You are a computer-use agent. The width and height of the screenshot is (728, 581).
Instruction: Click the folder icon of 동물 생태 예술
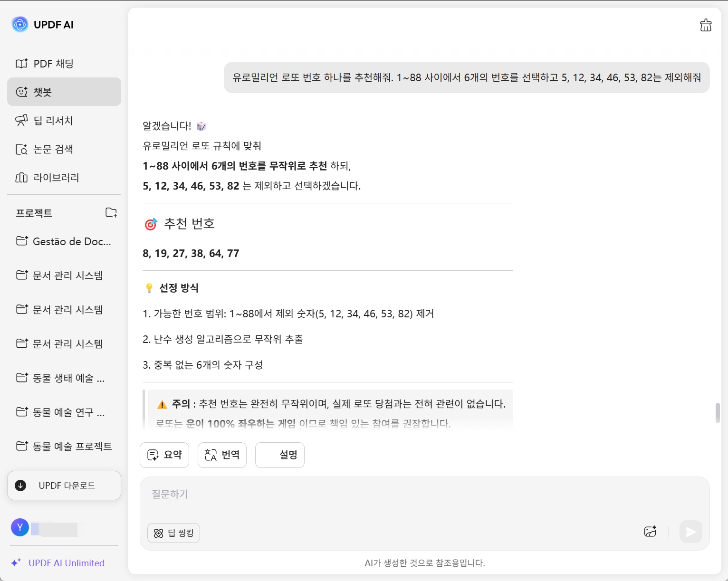click(22, 378)
